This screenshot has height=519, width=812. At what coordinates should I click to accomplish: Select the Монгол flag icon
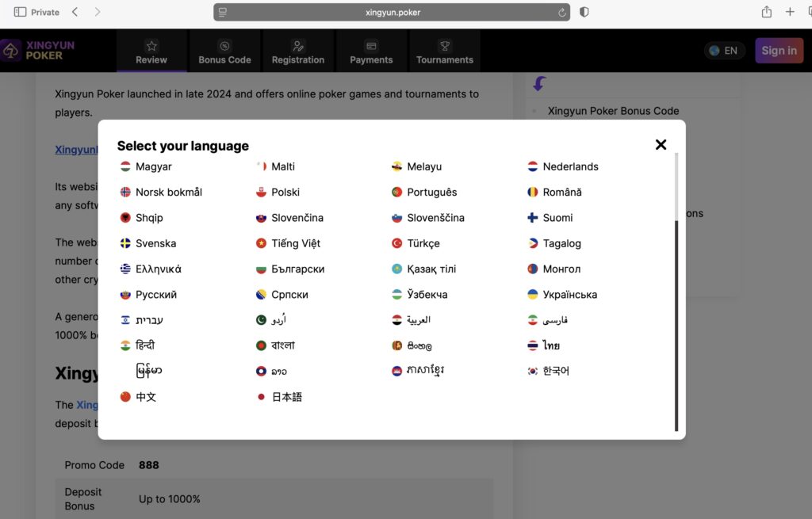pyautogui.click(x=532, y=269)
